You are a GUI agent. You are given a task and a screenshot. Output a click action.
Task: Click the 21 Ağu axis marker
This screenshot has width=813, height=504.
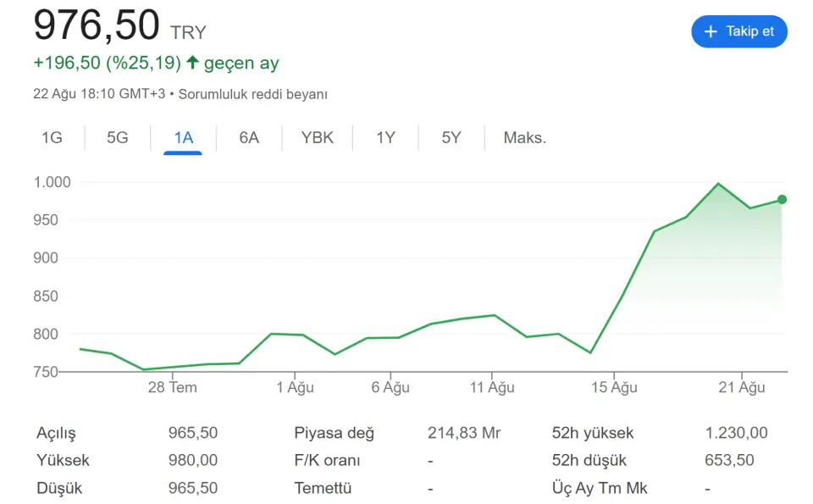742,387
